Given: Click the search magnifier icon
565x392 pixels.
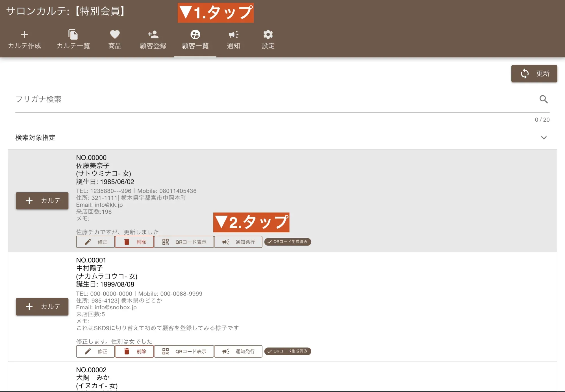Looking at the screenshot, I should [x=544, y=99].
